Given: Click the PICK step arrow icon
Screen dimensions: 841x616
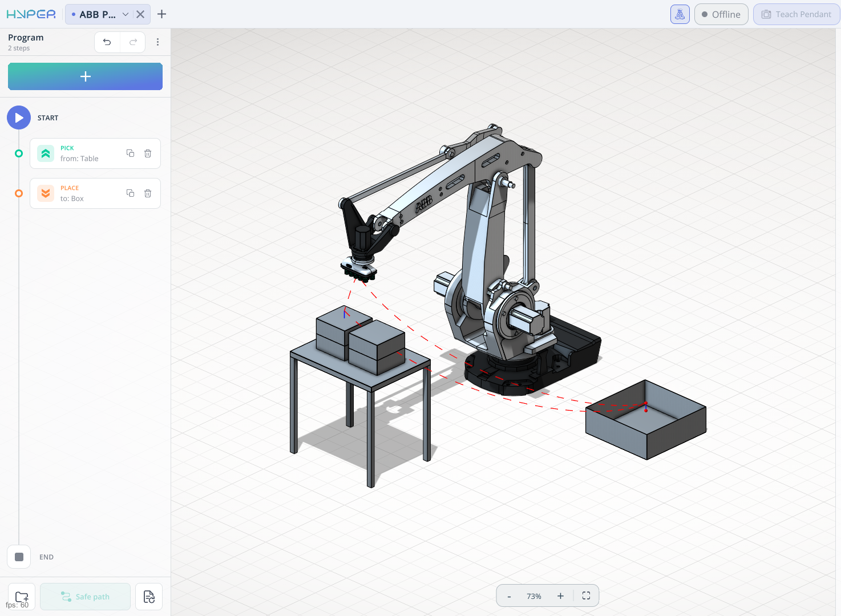Looking at the screenshot, I should (46, 153).
